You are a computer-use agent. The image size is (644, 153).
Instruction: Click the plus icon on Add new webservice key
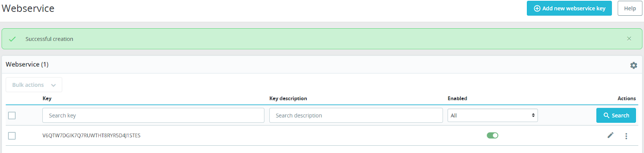click(x=537, y=8)
